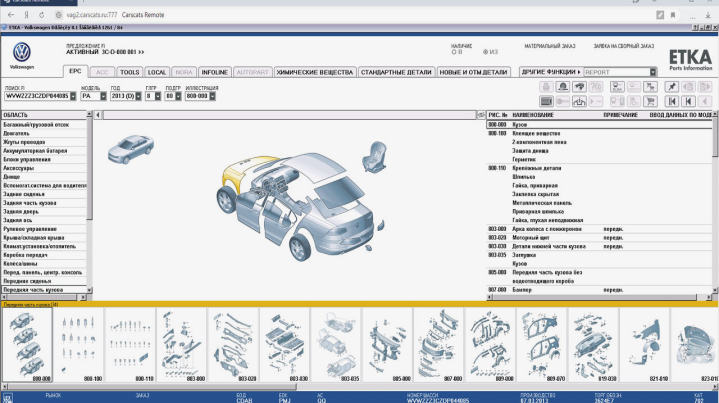Switch to the EPC tab
The image size is (719, 403).
pyautogui.click(x=75, y=71)
